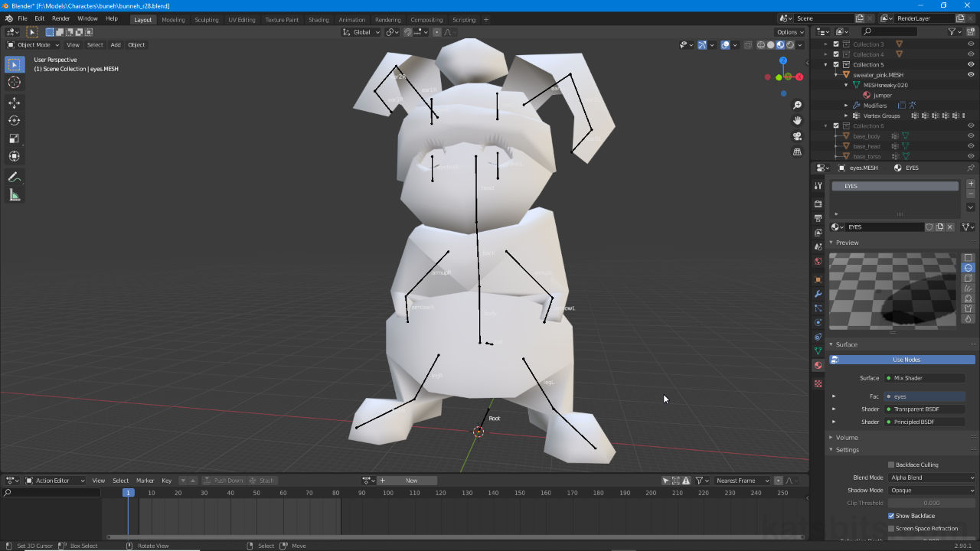Open the Render menu
This screenshot has height=551, width=980.
[x=60, y=18]
